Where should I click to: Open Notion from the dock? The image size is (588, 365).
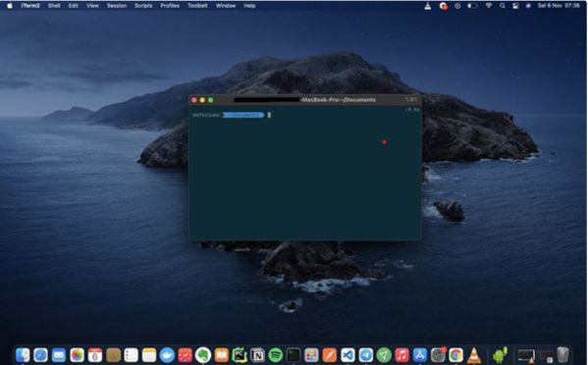[257, 354]
